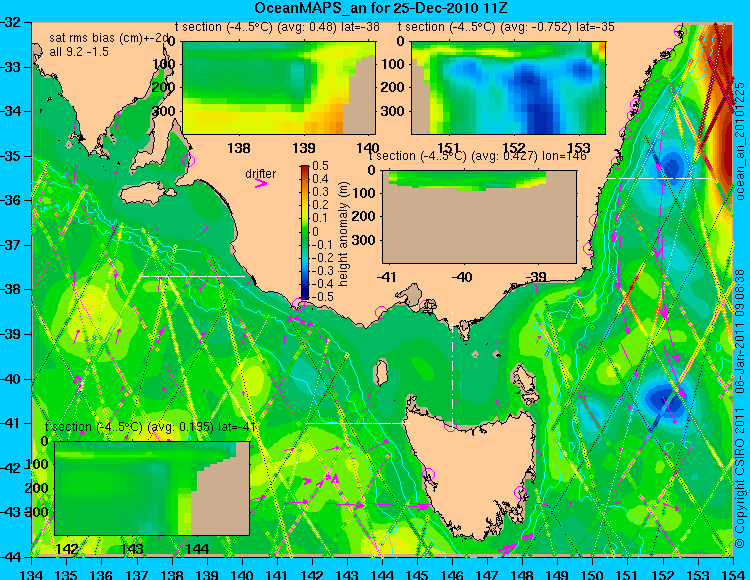This screenshot has width=750, height=580.
Task: Click the deep blue eddy near 152E, 40.5S
Action: coord(666,399)
